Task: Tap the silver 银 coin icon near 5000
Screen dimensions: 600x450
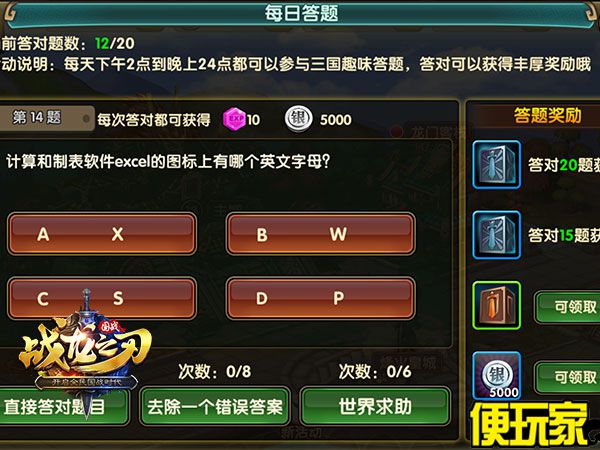Action: pyautogui.click(x=298, y=119)
